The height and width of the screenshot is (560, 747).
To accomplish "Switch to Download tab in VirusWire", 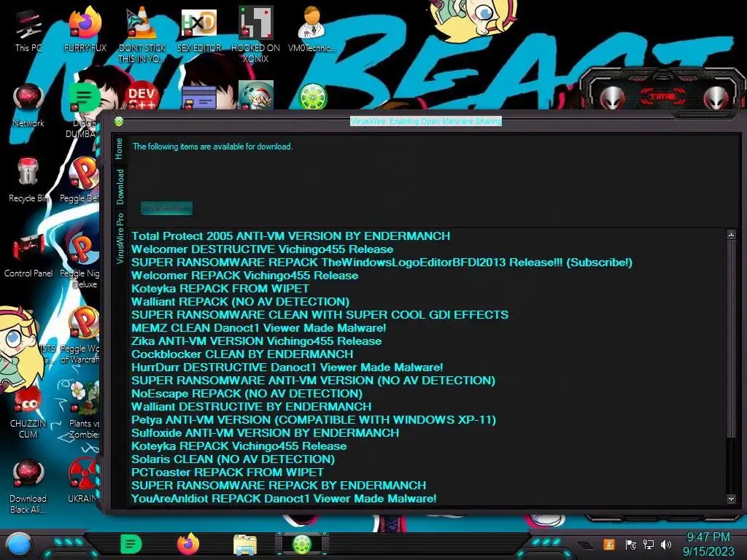I will pyautogui.click(x=120, y=187).
